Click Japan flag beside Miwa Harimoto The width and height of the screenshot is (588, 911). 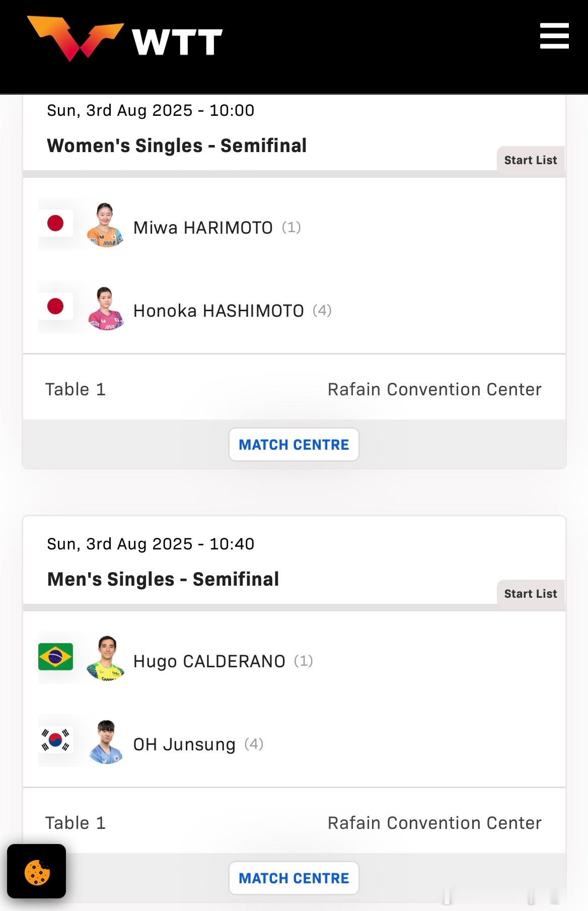tap(55, 223)
